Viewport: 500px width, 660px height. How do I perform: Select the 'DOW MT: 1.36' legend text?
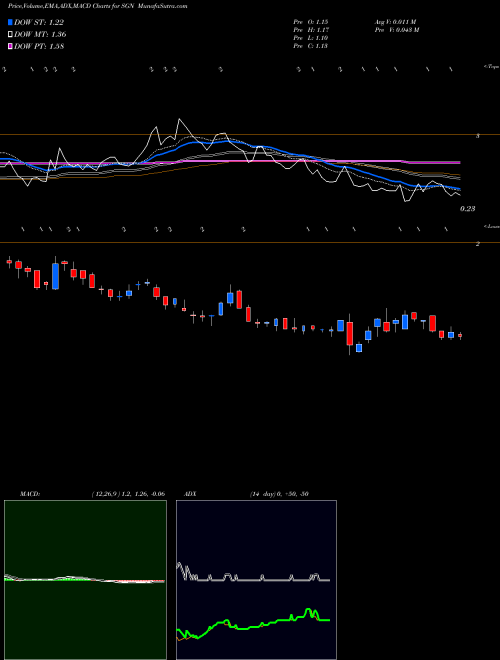pos(40,35)
